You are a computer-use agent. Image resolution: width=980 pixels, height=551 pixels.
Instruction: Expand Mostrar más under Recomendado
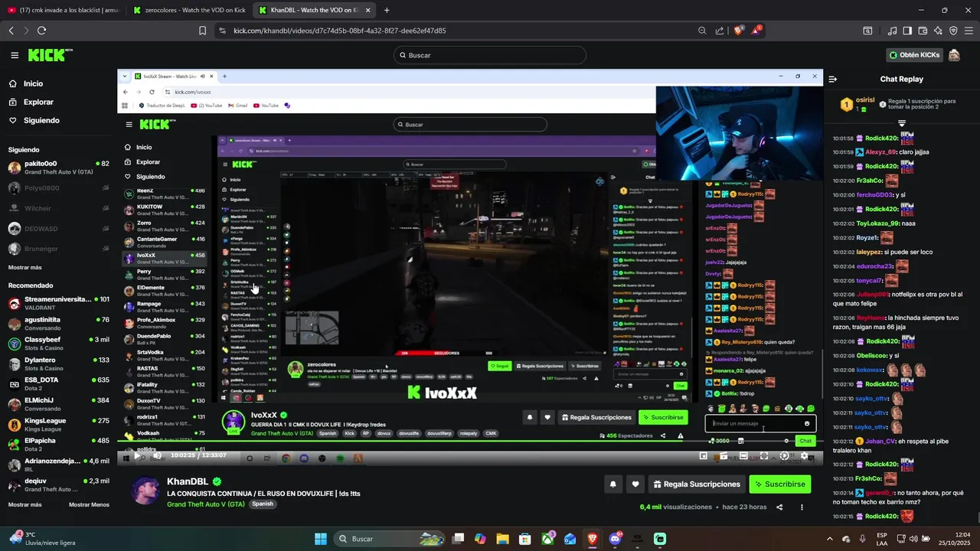24,504
